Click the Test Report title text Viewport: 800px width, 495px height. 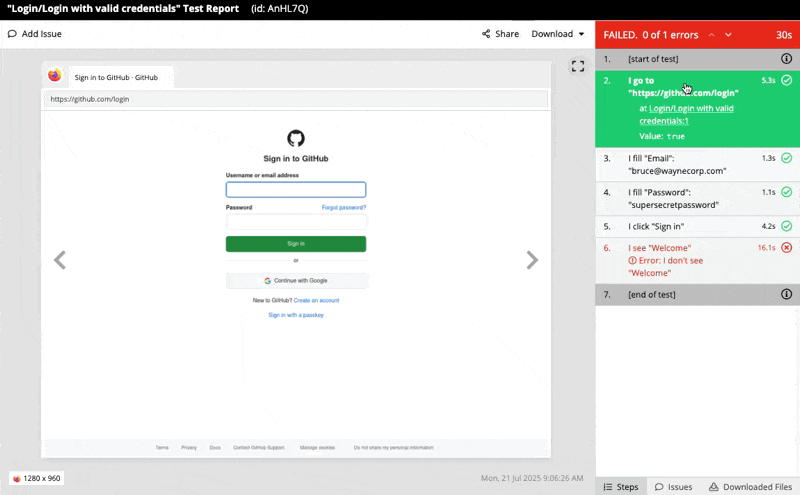[123, 9]
